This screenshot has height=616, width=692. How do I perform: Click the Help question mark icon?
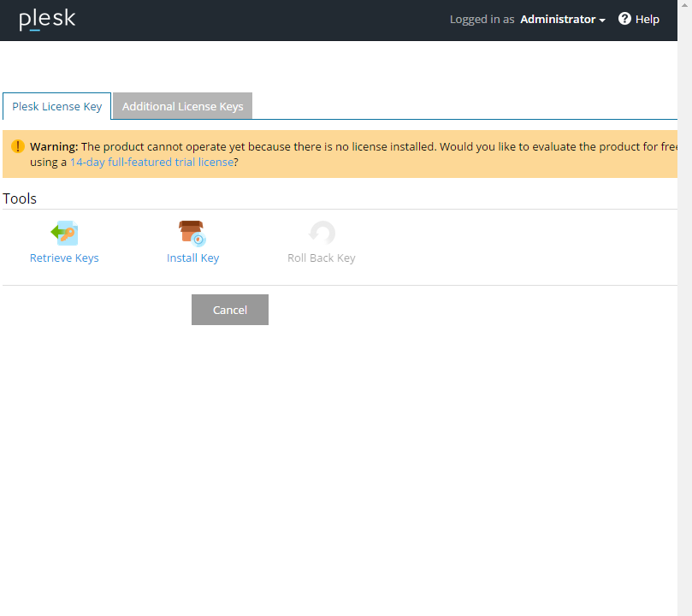pyautogui.click(x=624, y=19)
